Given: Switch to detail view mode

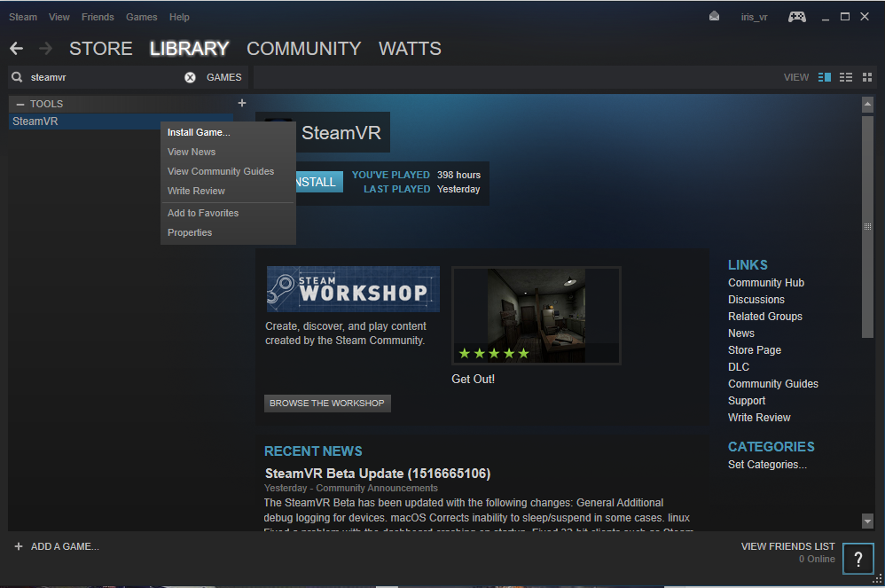Looking at the screenshot, I should tap(825, 77).
